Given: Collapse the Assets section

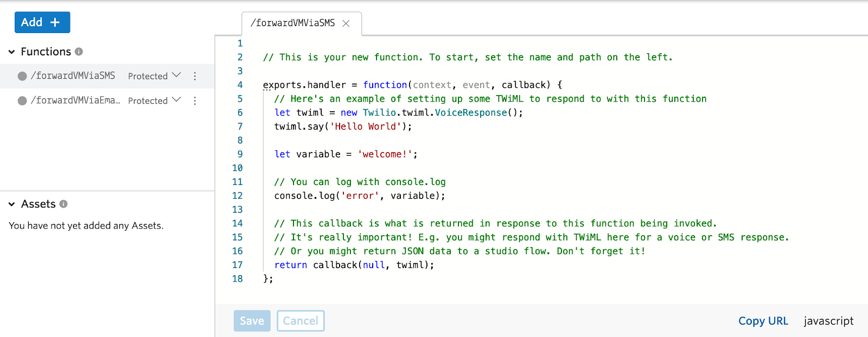Looking at the screenshot, I should tap(12, 205).
